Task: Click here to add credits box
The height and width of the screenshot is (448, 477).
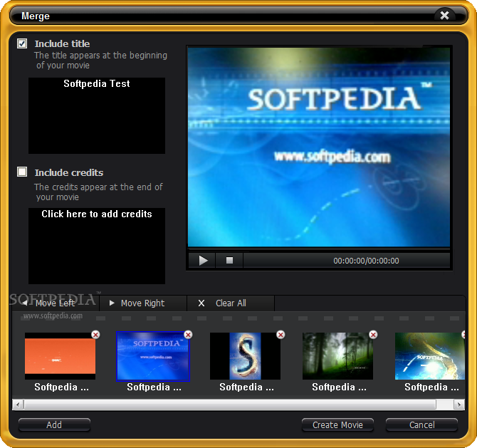Action: pyautogui.click(x=97, y=246)
